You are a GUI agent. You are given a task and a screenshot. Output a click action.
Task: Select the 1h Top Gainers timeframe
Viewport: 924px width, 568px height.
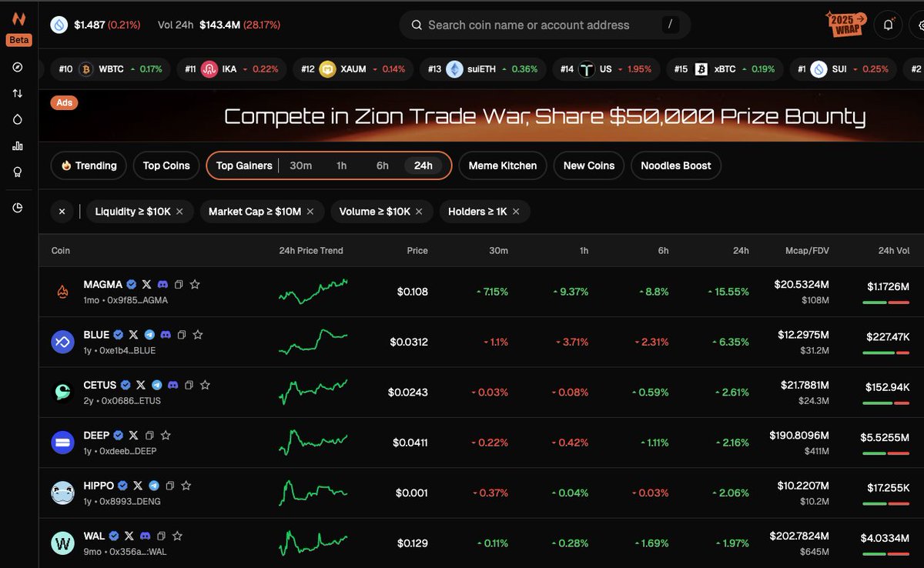pyautogui.click(x=341, y=165)
